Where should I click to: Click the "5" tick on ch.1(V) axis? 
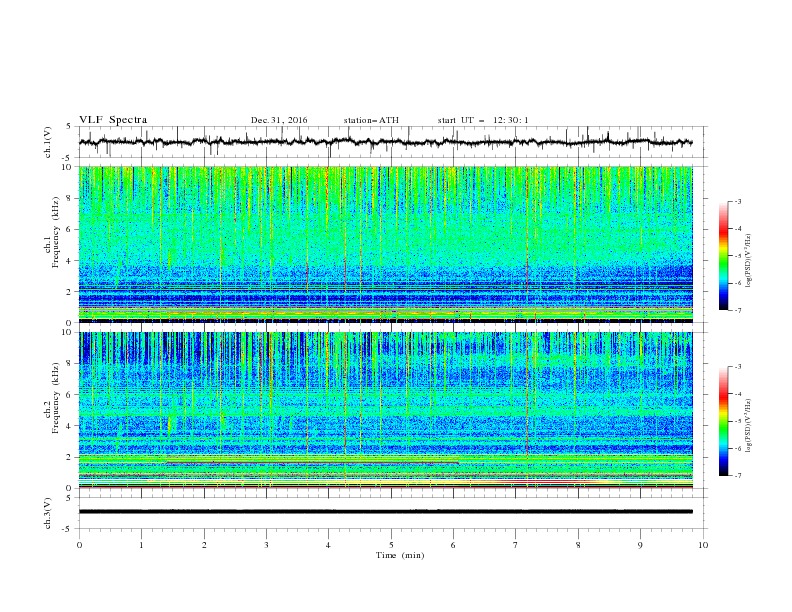71,127
